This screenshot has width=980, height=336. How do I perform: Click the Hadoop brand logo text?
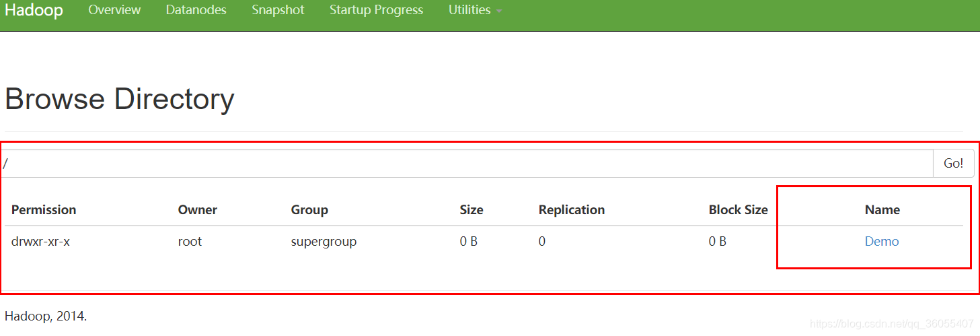[x=34, y=11]
